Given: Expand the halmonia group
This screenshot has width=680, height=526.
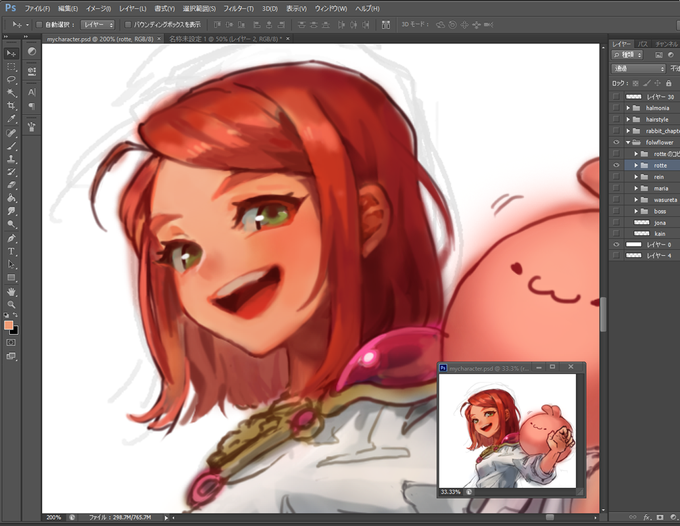Looking at the screenshot, I should (628, 108).
